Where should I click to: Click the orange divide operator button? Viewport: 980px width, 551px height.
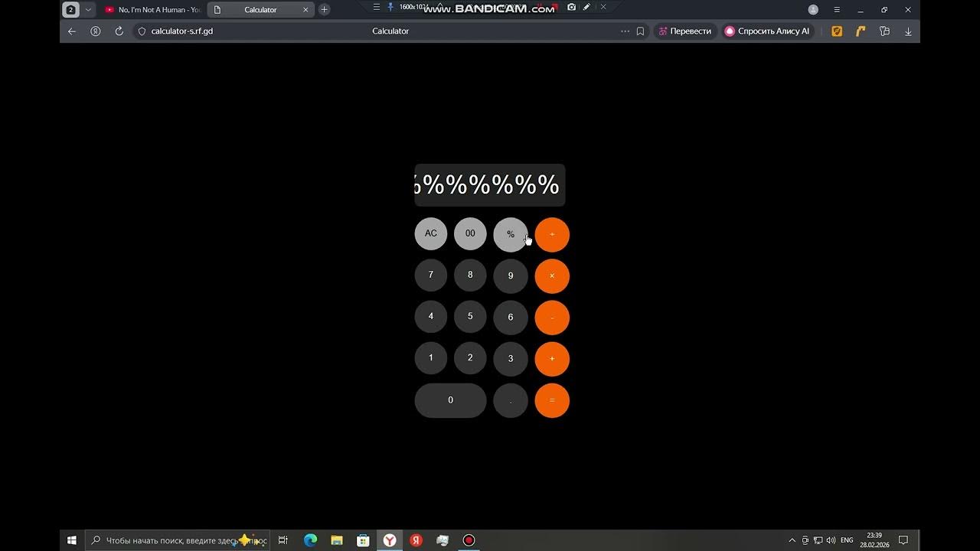click(x=552, y=235)
